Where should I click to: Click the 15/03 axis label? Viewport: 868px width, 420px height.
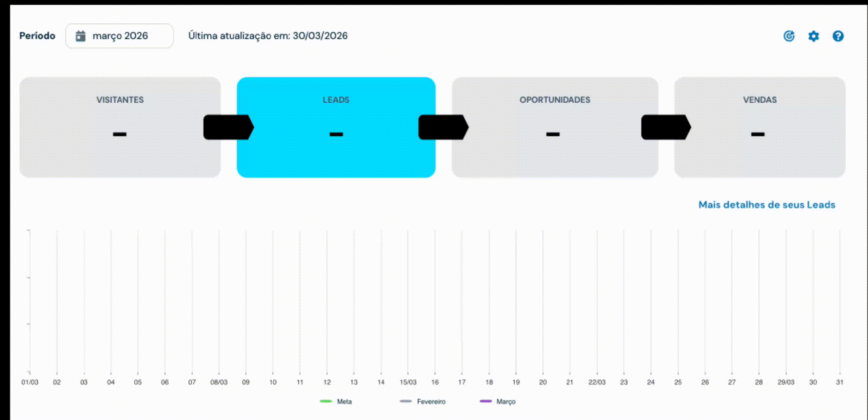click(408, 382)
